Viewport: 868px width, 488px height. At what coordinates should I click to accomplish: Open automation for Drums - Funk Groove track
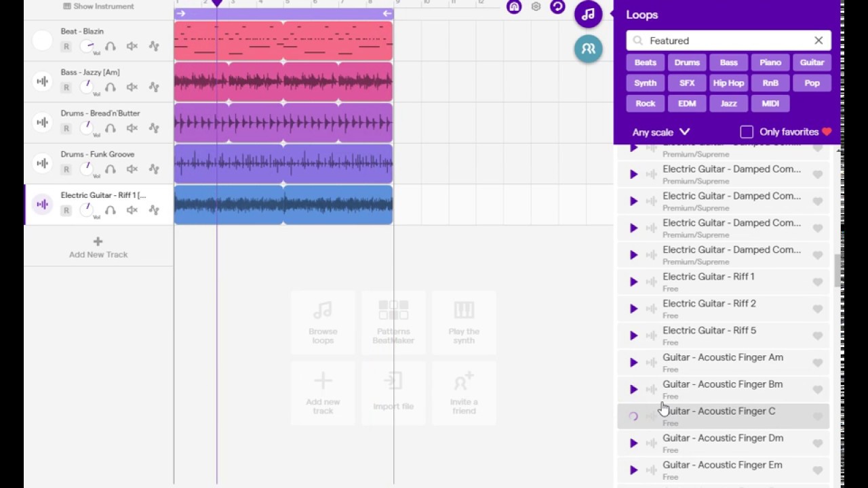point(154,169)
